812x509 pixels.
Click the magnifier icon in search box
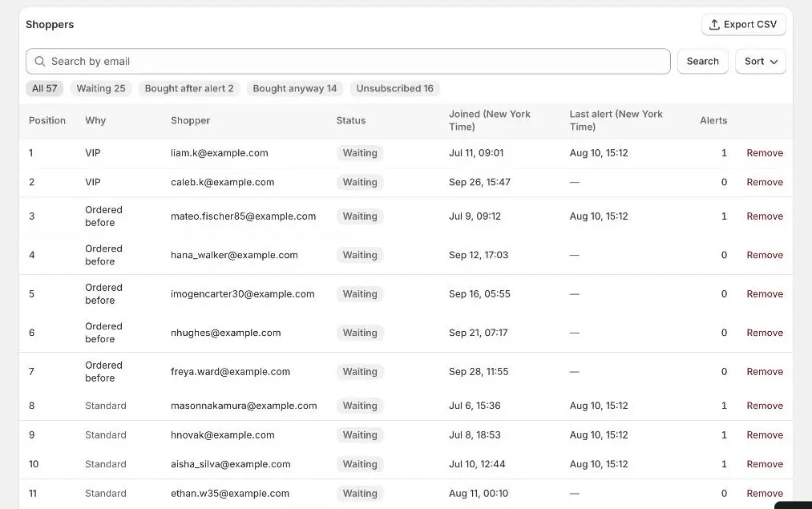[40, 61]
